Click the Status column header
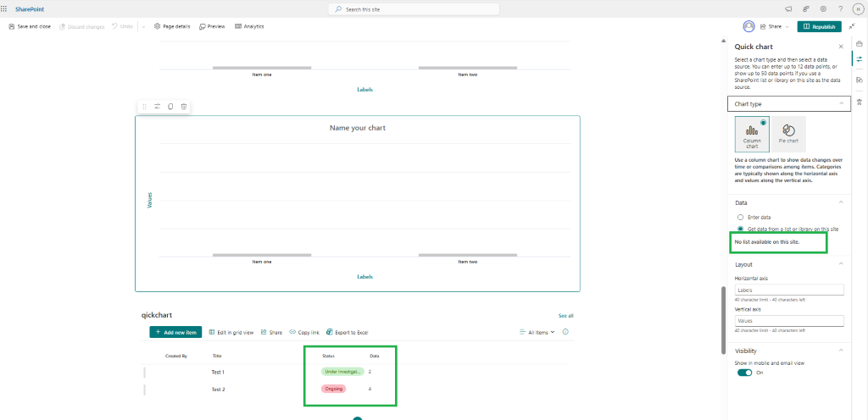Image resolution: width=868 pixels, height=420 pixels. [328, 356]
